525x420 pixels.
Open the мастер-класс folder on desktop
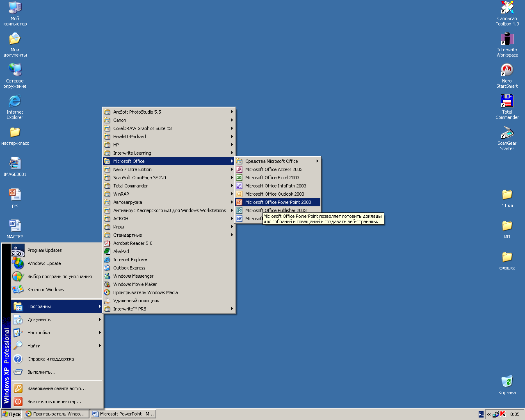coord(15,135)
